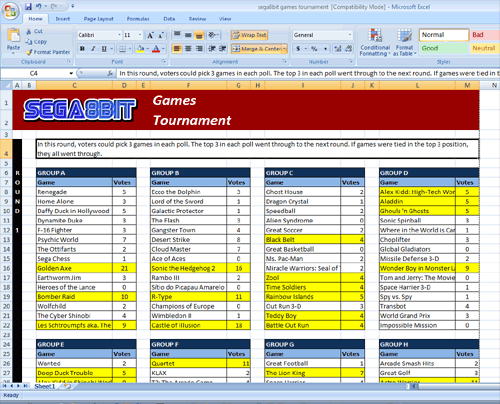
Task: Undo the last action
Action: pyautogui.click(x=39, y=6)
